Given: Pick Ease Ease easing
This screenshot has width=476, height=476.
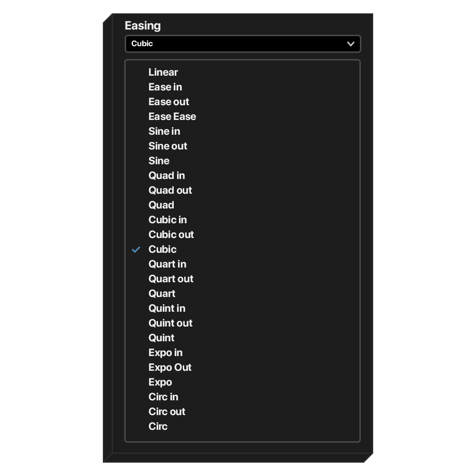Looking at the screenshot, I should coord(172,117).
